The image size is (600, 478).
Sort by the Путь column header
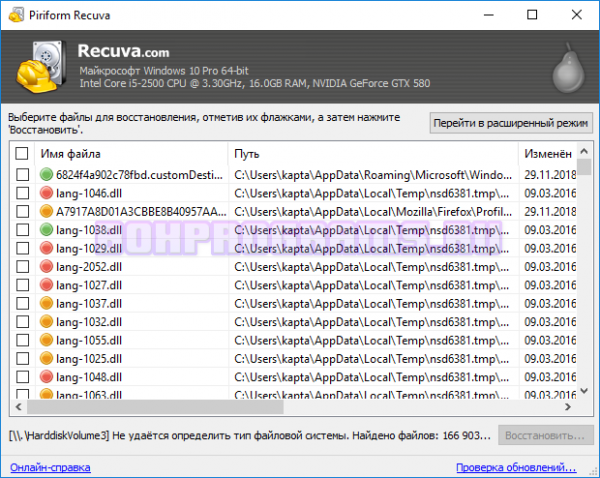[x=373, y=154]
